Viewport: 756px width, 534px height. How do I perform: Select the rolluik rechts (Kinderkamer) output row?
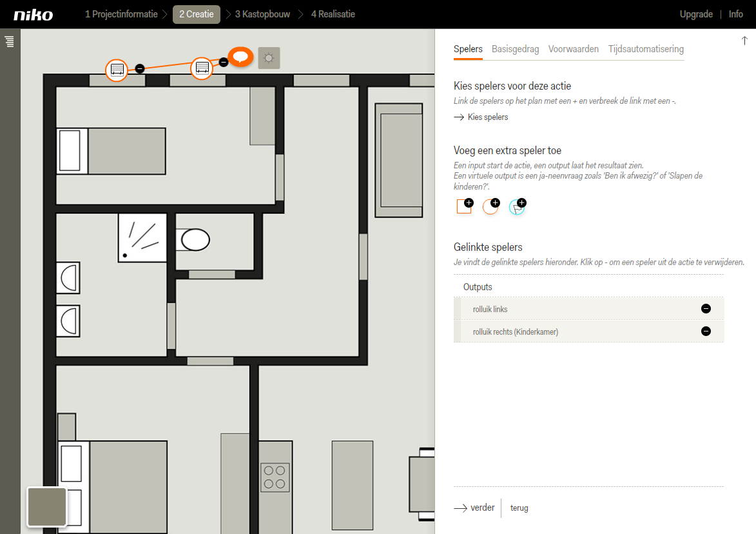588,331
